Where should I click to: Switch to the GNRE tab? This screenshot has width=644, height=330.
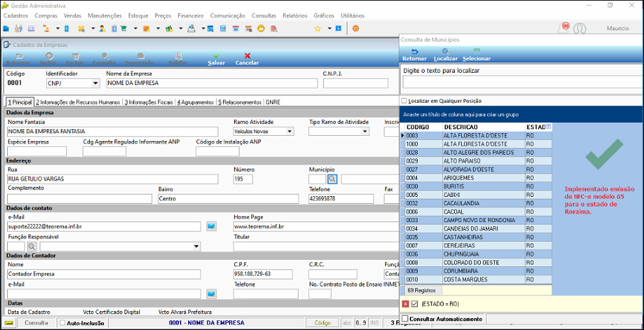pos(273,102)
